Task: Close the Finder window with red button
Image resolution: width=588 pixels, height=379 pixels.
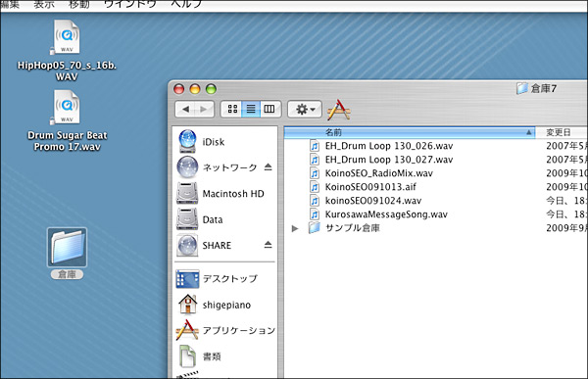Action: 179,89
